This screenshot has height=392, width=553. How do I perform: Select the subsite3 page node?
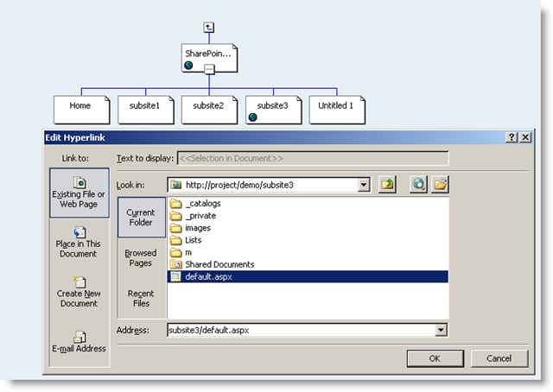pos(273,110)
